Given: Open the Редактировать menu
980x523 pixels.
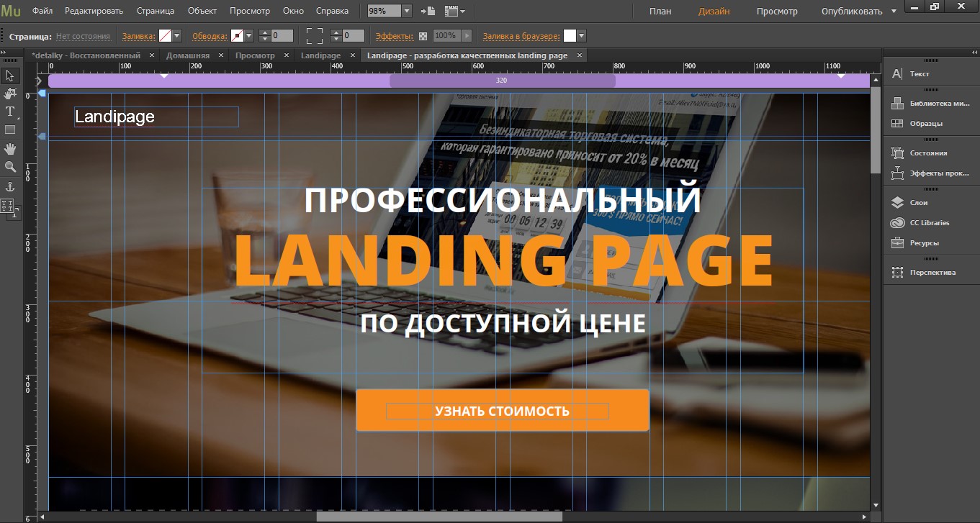Looking at the screenshot, I should [94, 11].
